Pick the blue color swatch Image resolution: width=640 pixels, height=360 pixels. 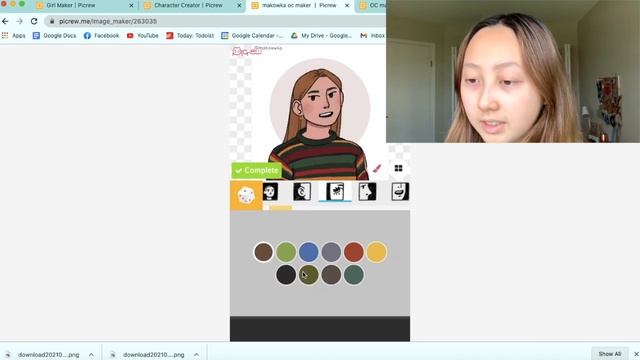point(309,252)
